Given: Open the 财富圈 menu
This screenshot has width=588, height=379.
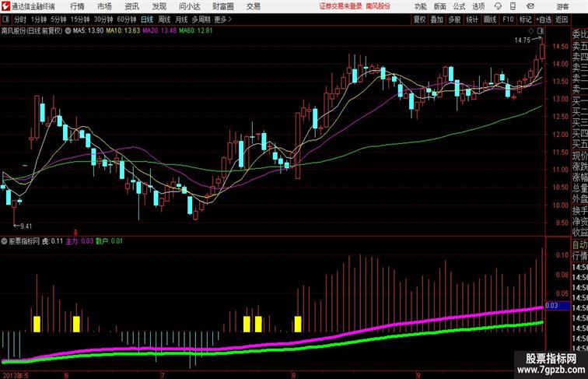Looking at the screenshot, I should pyautogui.click(x=223, y=6).
